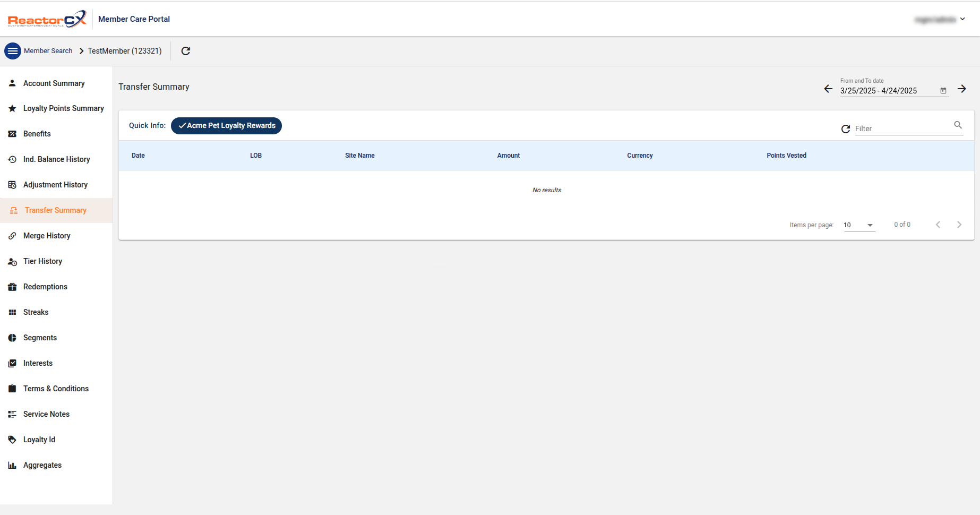The height and width of the screenshot is (515, 980).
Task: Navigate to the Redemptions section
Action: point(45,287)
